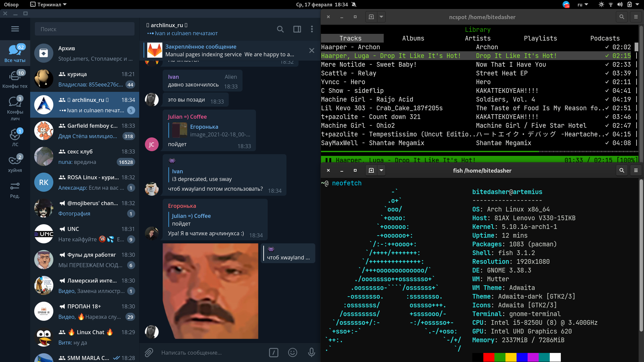644x362 pixels.
Task: Open the секс клуб chat
Action: pos(85,157)
